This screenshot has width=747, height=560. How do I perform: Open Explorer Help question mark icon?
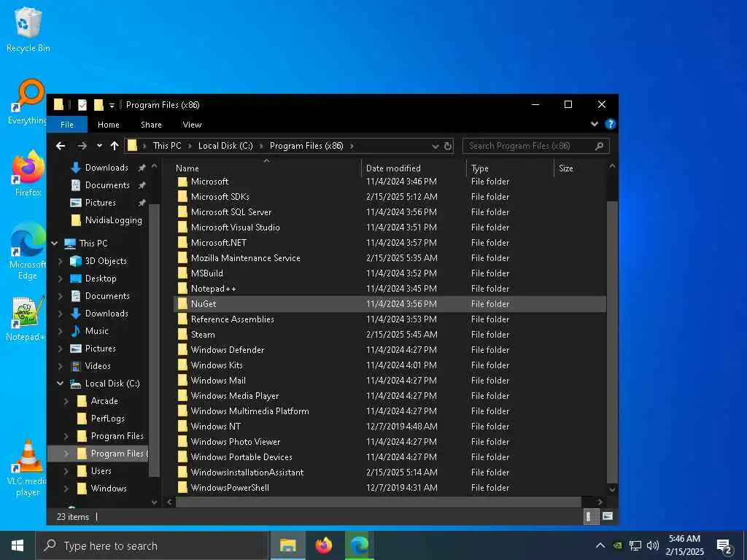pos(610,124)
